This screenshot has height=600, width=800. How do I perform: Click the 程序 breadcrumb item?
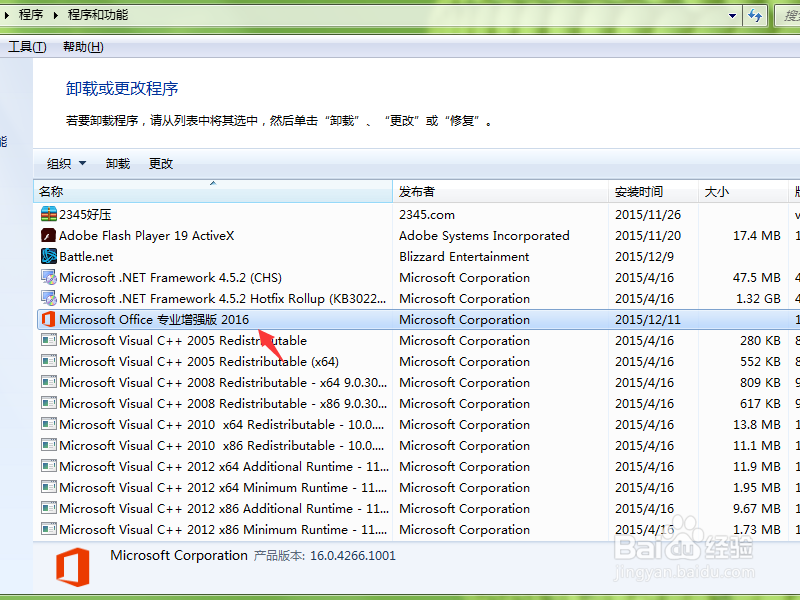pos(31,15)
